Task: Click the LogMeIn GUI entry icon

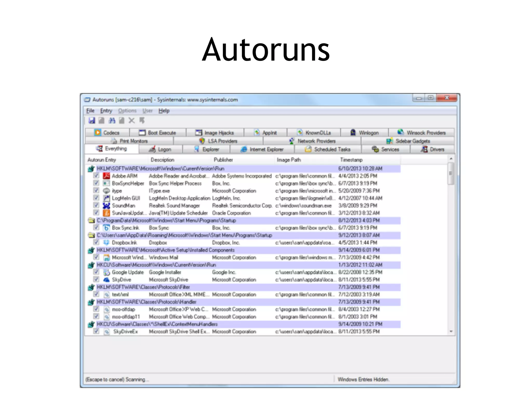Action: pyautogui.click(x=107, y=198)
